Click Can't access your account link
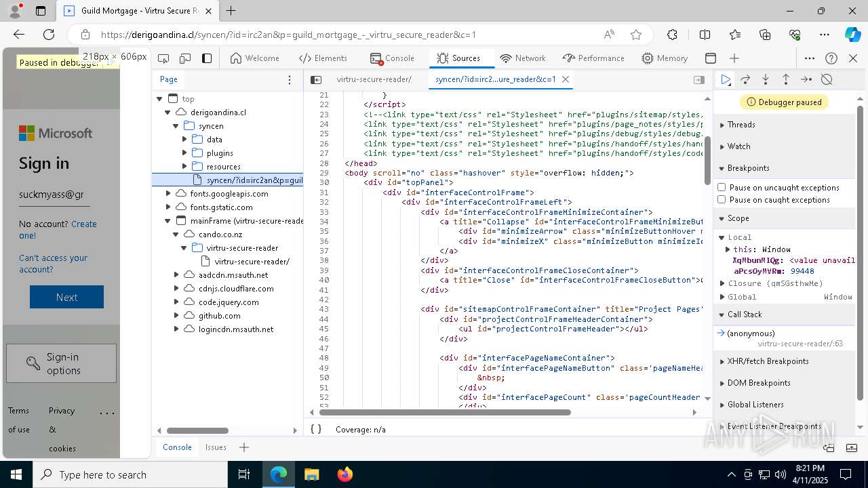868x488 pixels. [53, 264]
